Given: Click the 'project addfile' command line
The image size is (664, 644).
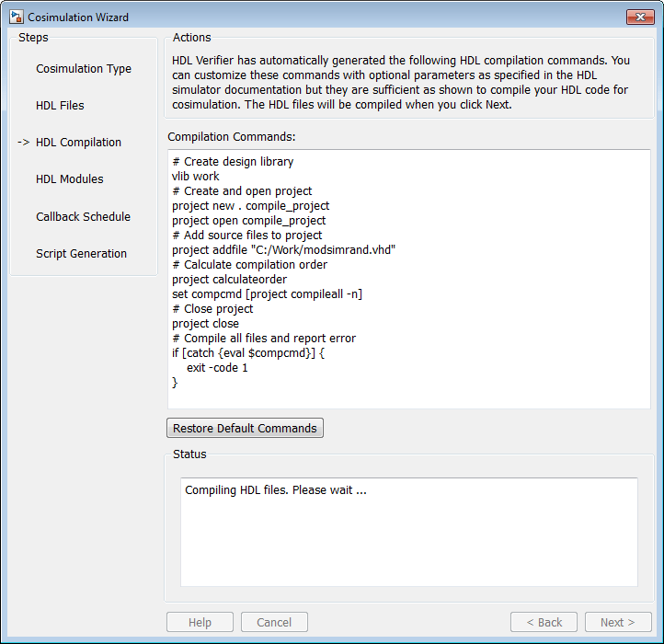Looking at the screenshot, I should [284, 250].
